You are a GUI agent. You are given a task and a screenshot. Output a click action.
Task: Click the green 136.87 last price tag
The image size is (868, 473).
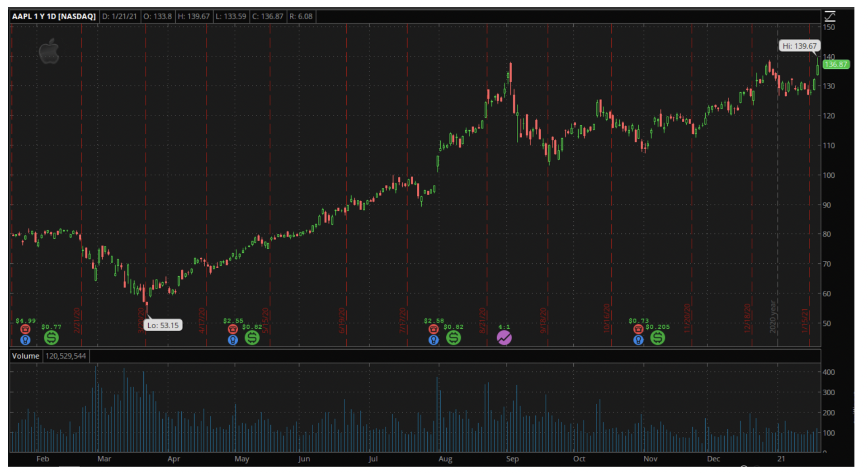pyautogui.click(x=836, y=64)
